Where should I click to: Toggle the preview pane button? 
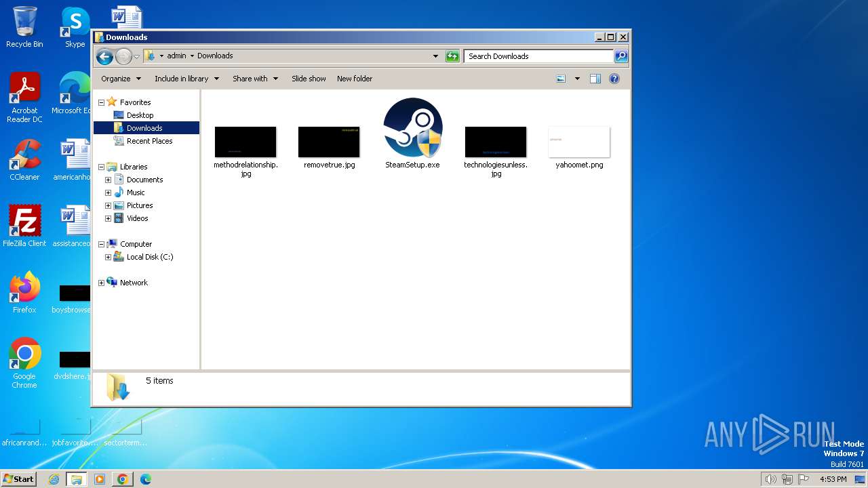coord(595,79)
